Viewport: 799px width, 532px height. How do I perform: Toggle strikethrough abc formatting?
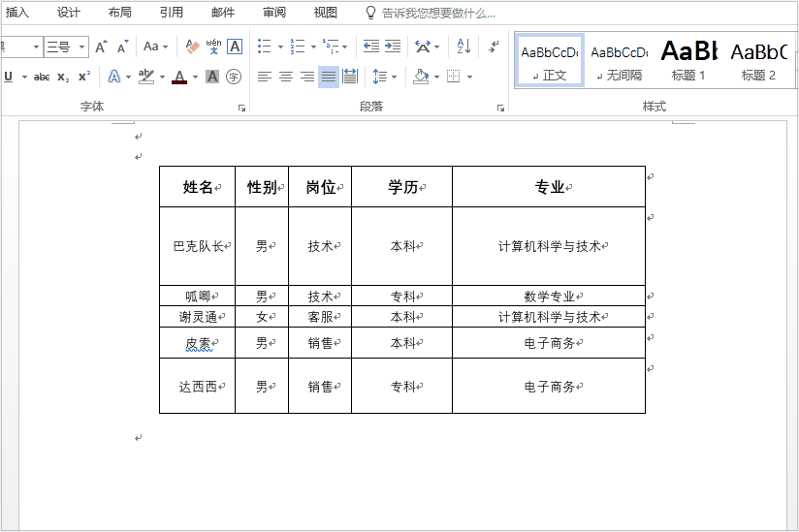coord(42,77)
